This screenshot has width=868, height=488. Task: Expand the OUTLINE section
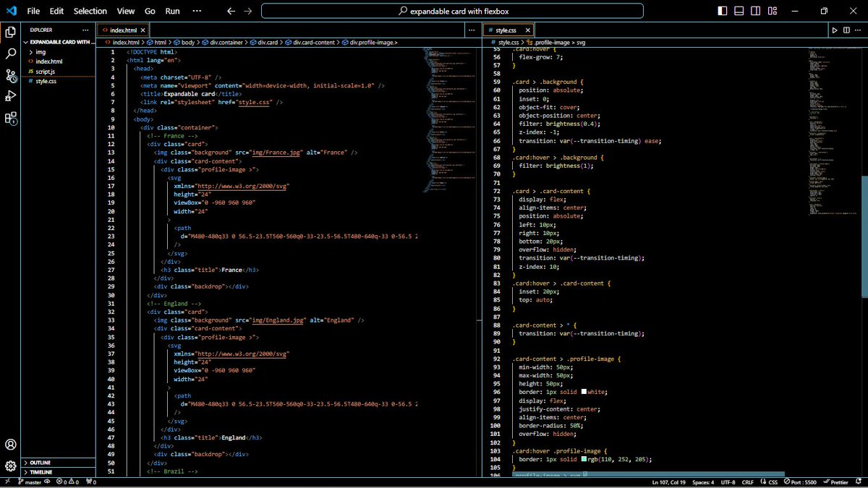59,463
